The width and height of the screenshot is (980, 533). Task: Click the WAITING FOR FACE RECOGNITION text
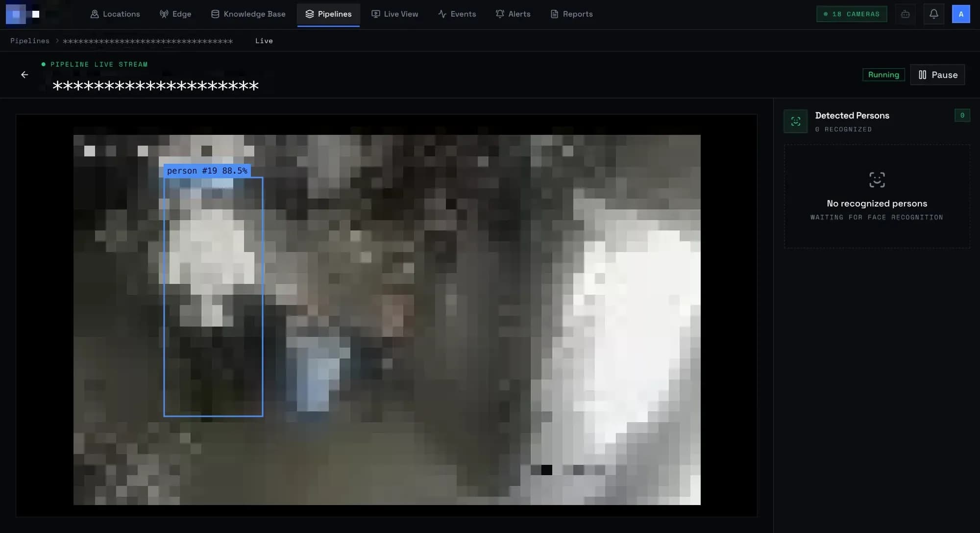(877, 217)
